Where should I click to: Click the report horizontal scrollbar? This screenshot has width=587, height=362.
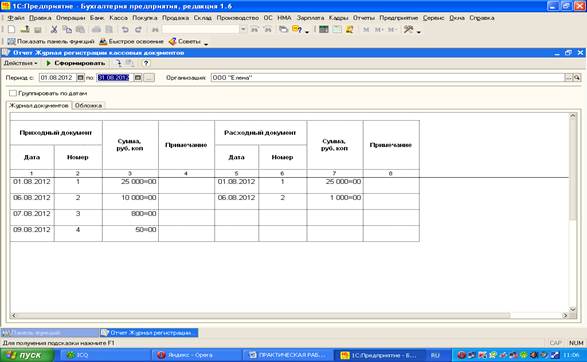click(x=289, y=316)
